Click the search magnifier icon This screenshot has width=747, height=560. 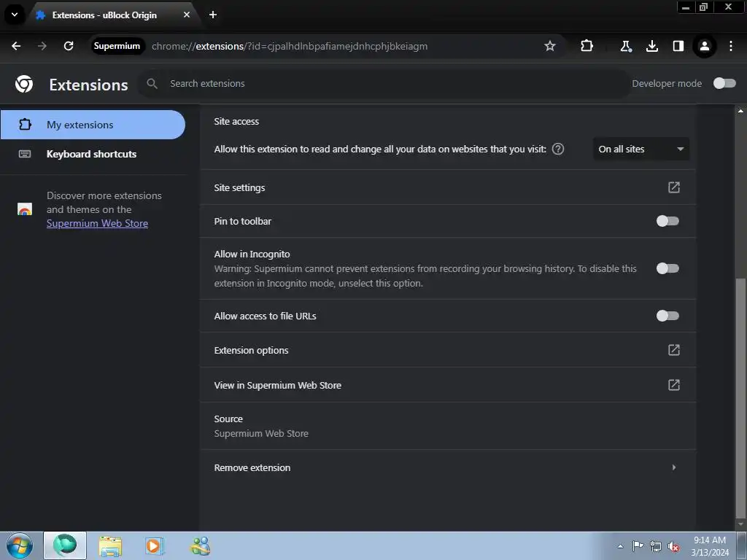(152, 83)
